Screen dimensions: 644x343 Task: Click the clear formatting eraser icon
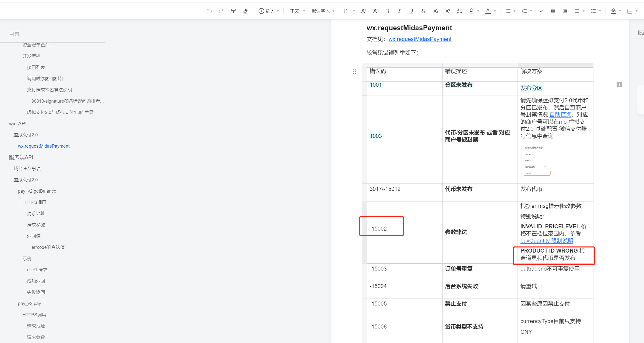click(245, 11)
